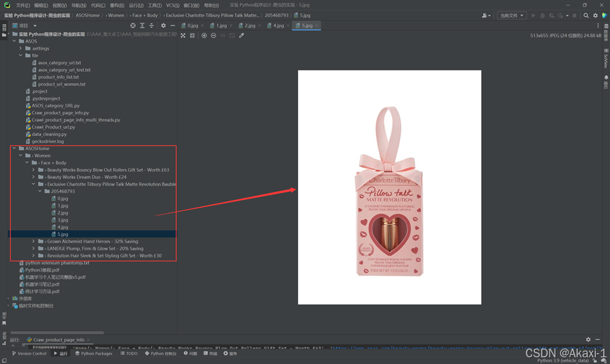Open the Python Packages tool window

(94, 353)
